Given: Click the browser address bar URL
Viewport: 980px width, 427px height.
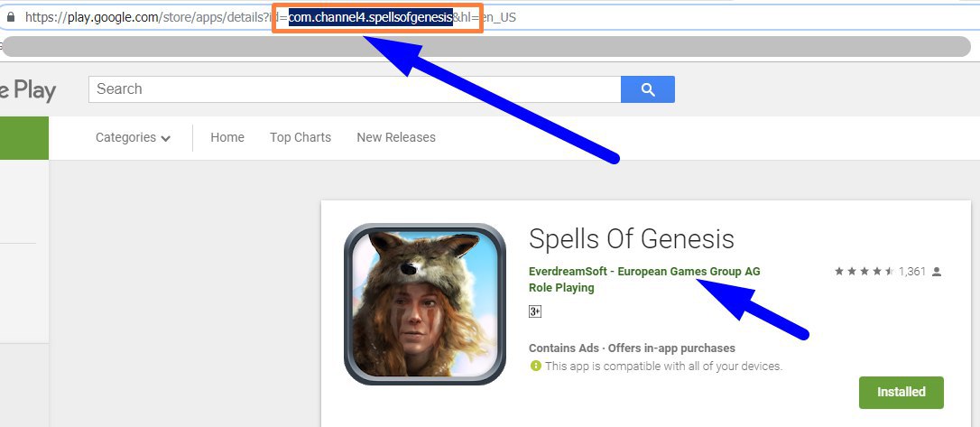Looking at the screenshot, I should (271, 17).
